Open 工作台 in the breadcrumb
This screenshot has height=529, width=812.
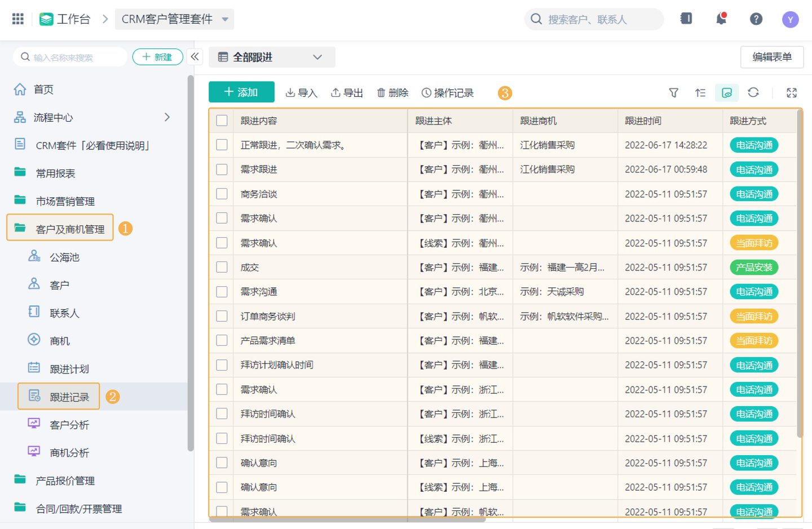click(x=65, y=19)
